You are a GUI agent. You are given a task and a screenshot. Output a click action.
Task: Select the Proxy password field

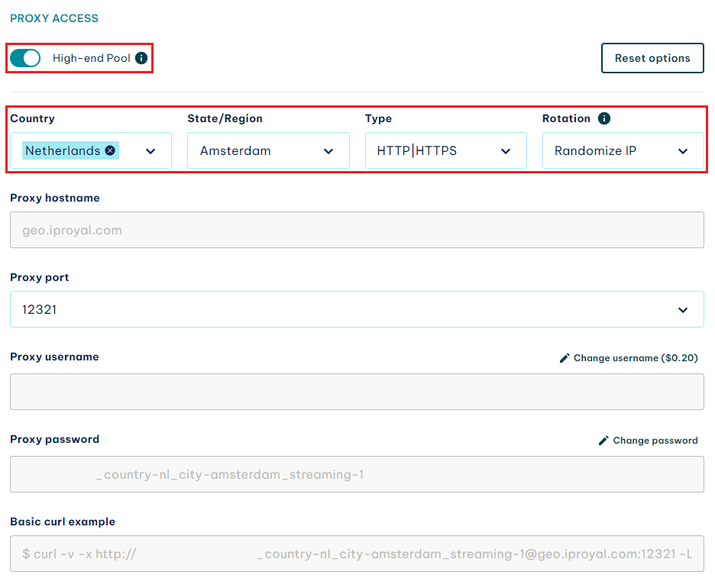pyautogui.click(x=357, y=474)
